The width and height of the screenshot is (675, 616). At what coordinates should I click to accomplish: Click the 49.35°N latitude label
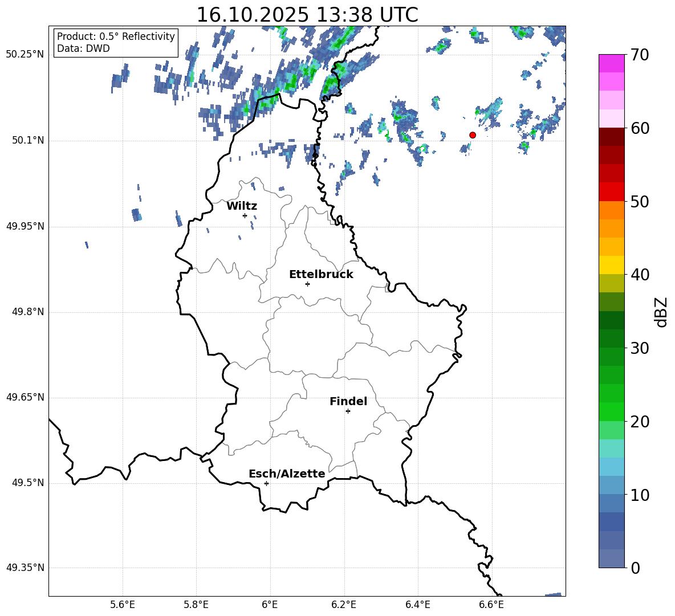pos(25,568)
